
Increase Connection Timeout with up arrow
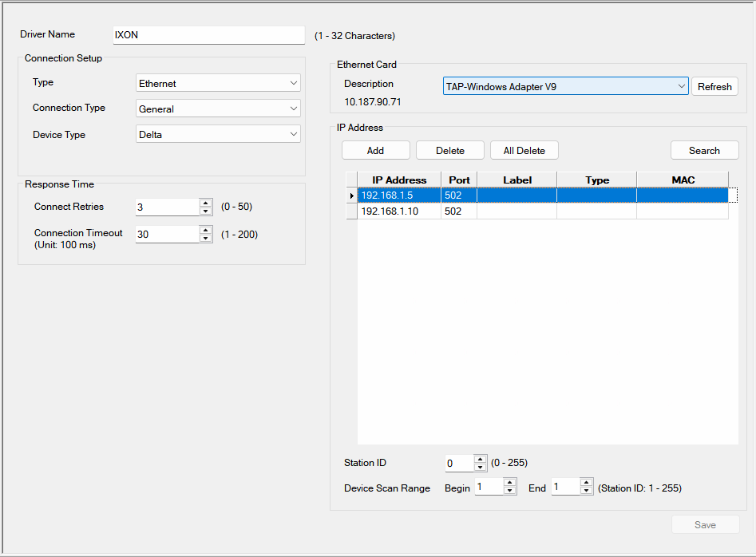pyautogui.click(x=206, y=230)
